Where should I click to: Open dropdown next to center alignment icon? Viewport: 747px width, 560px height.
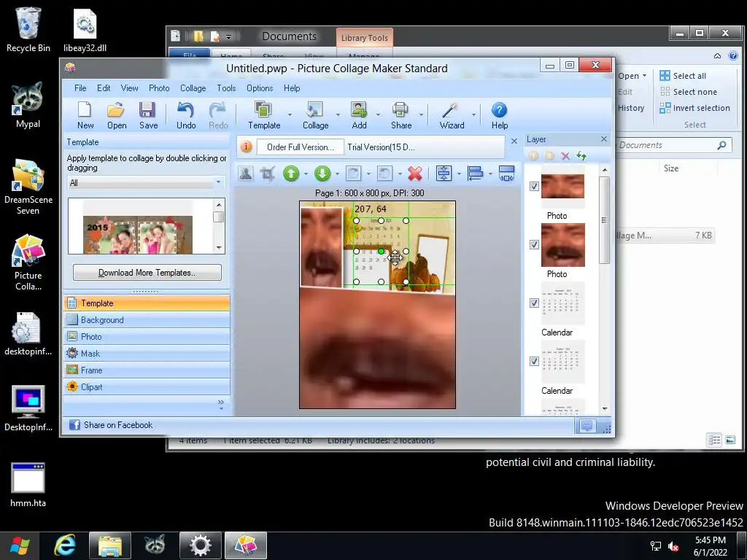click(x=459, y=174)
